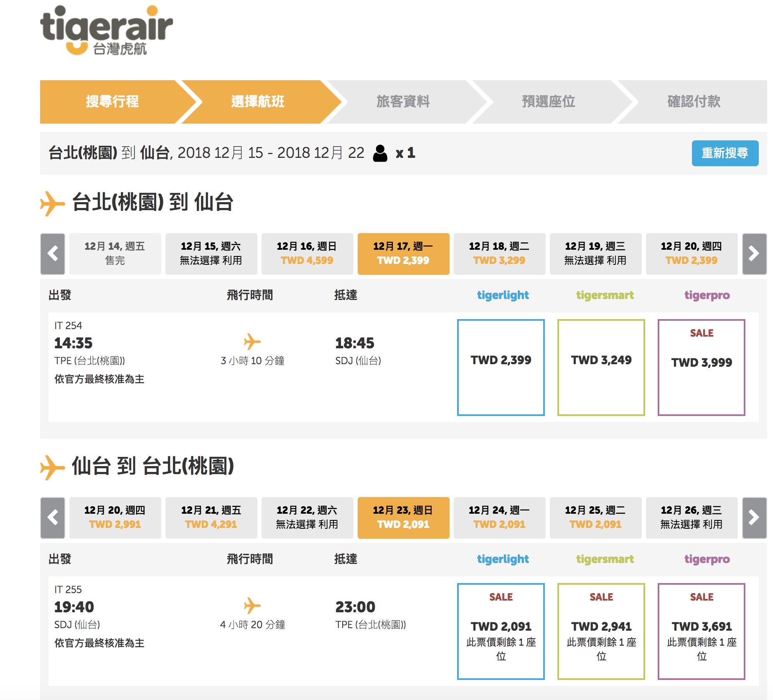Click flight number IT 254
Screen dimensions: 773x700
coord(68,325)
